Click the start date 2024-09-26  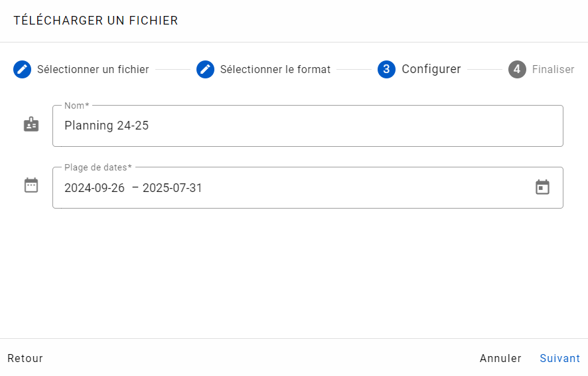[x=94, y=187]
